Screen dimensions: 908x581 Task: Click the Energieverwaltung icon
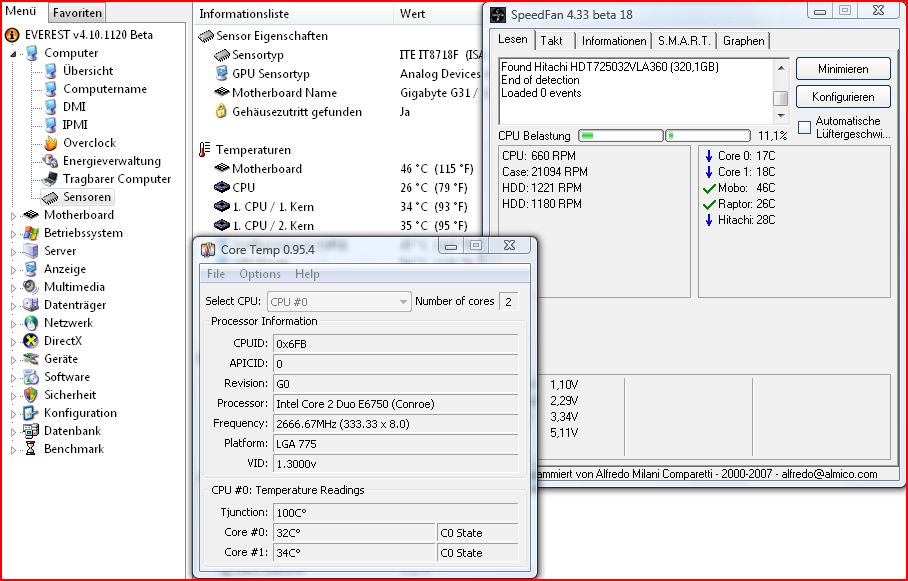point(51,161)
